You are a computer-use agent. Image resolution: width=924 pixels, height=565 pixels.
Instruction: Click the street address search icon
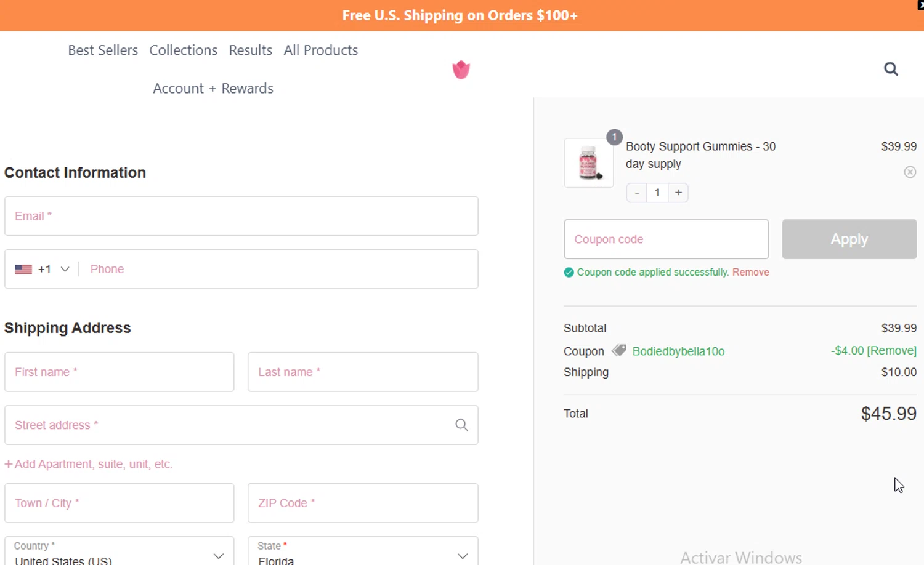(461, 425)
